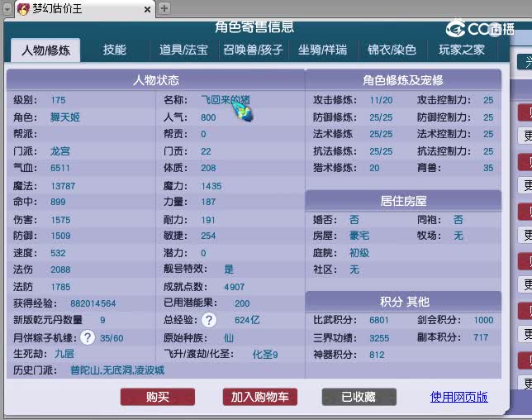Click the 魔法 value 13787
Screen dimensions: 532x420
tap(63, 186)
